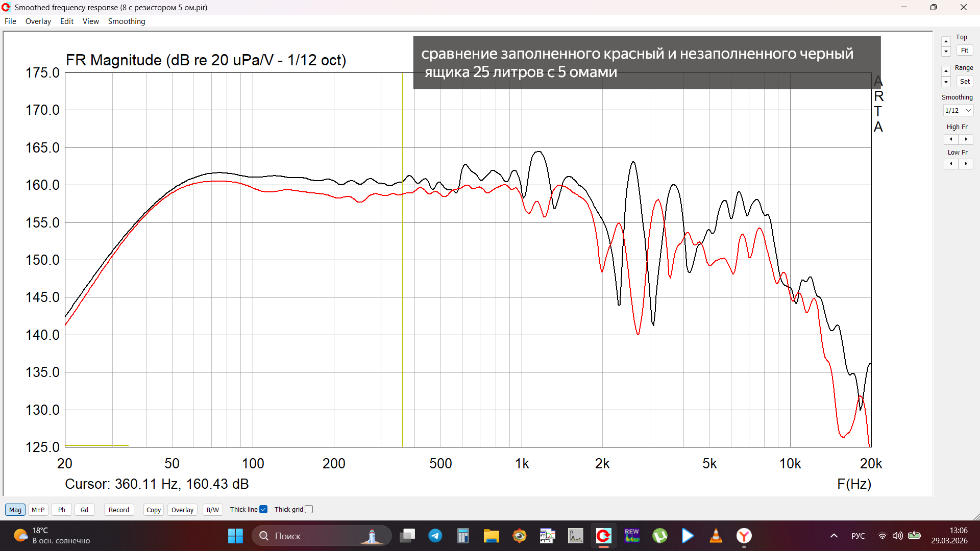Open File Explorer in taskbar
This screenshot has height=551, width=980.
click(x=491, y=536)
